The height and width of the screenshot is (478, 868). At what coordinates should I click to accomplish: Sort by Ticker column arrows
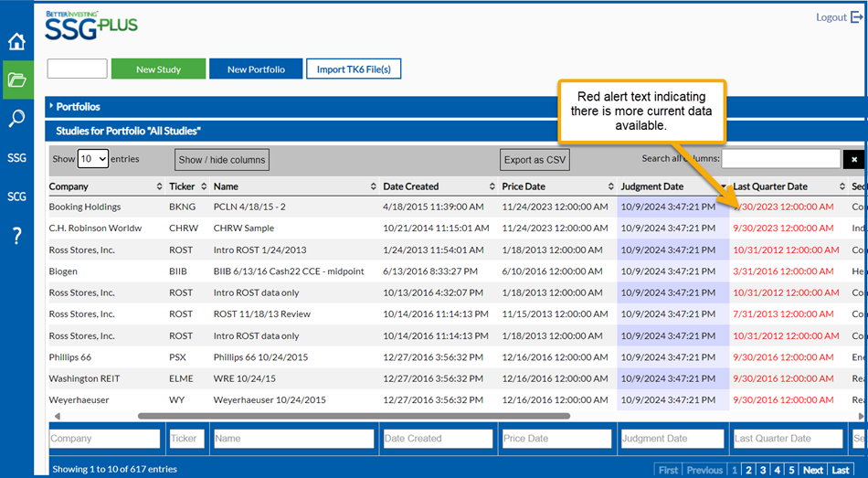click(x=204, y=186)
